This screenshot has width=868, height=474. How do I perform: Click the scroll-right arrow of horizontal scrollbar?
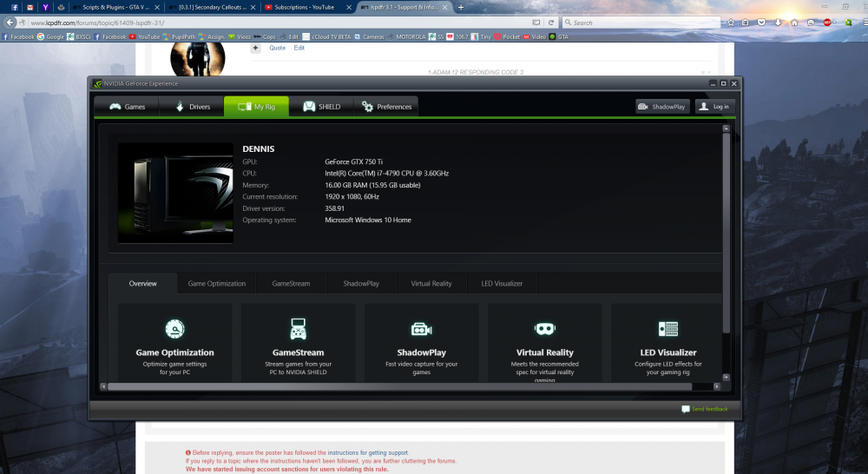[x=717, y=386]
